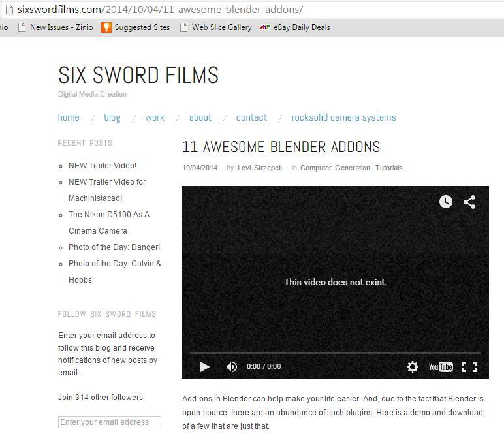Click the This video does not exist message
This screenshot has height=438, width=504.
click(336, 282)
